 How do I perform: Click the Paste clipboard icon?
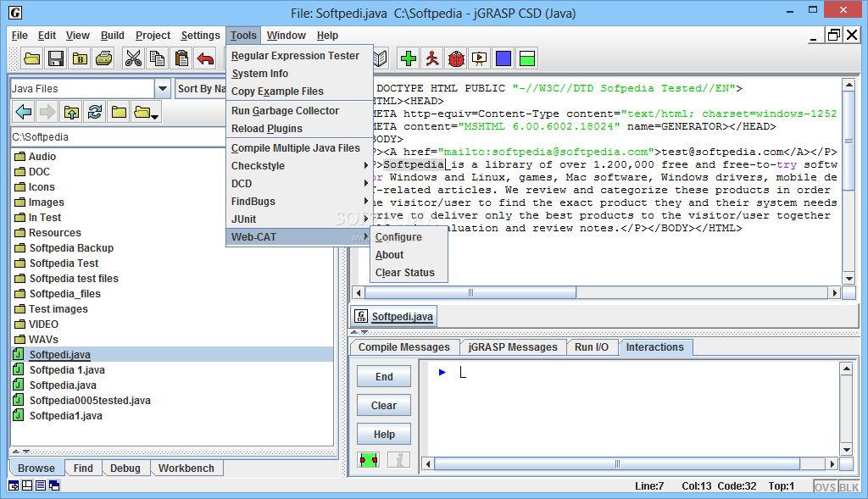click(x=181, y=58)
